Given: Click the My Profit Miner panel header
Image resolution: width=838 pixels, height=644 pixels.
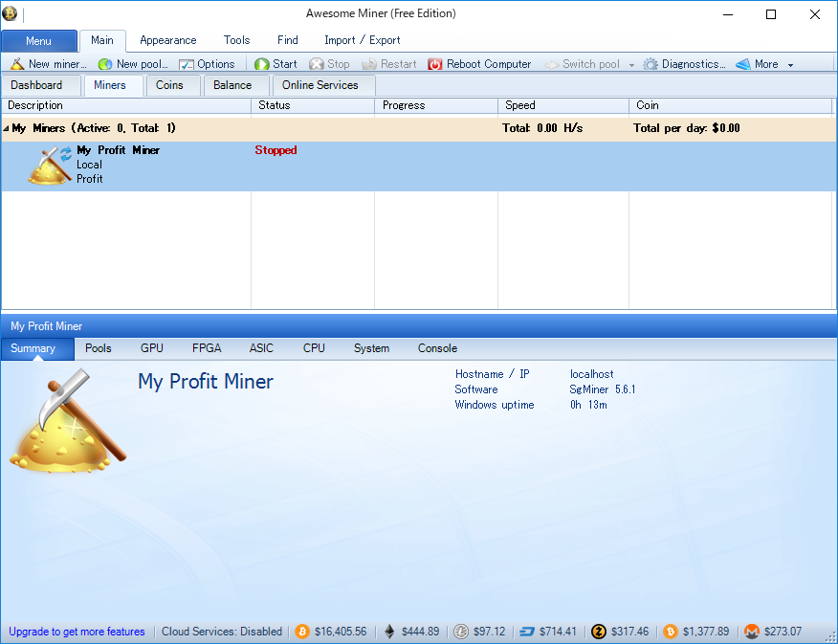Looking at the screenshot, I should tap(419, 326).
